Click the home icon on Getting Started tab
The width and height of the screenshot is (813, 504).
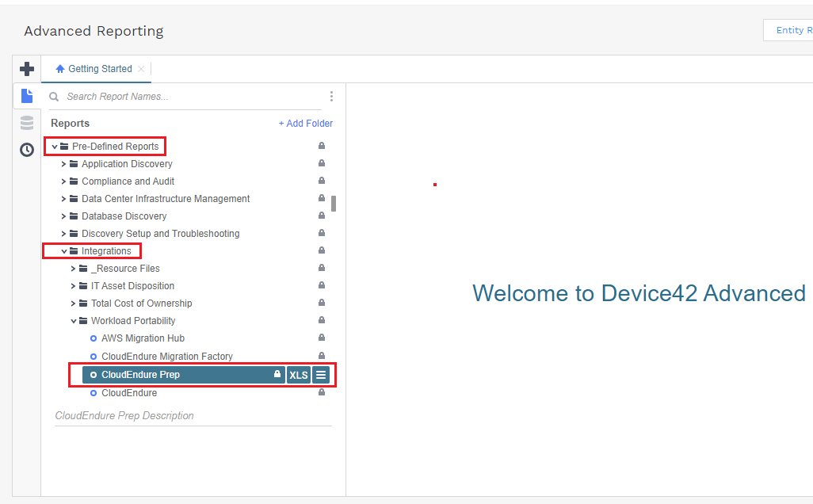pos(60,69)
